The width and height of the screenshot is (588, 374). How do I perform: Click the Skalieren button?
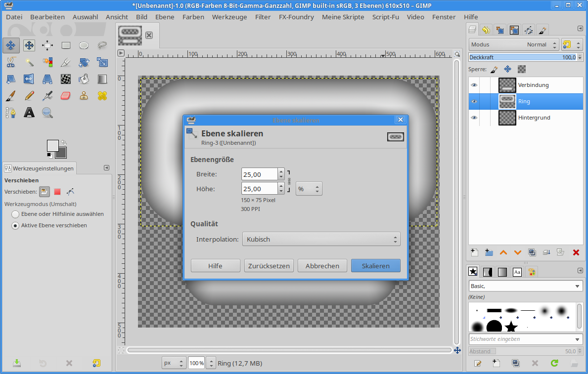(x=375, y=266)
